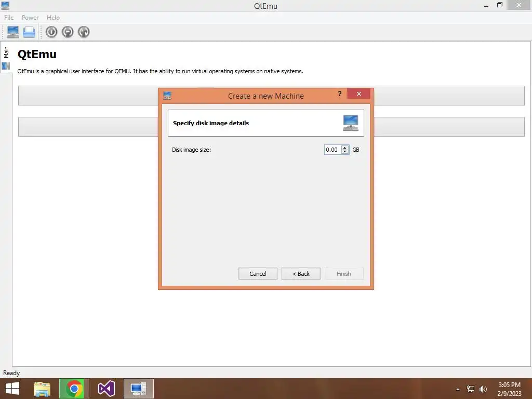This screenshot has width=532, height=399.
Task: Click the 'Specify disk image details' heading
Action: point(211,123)
